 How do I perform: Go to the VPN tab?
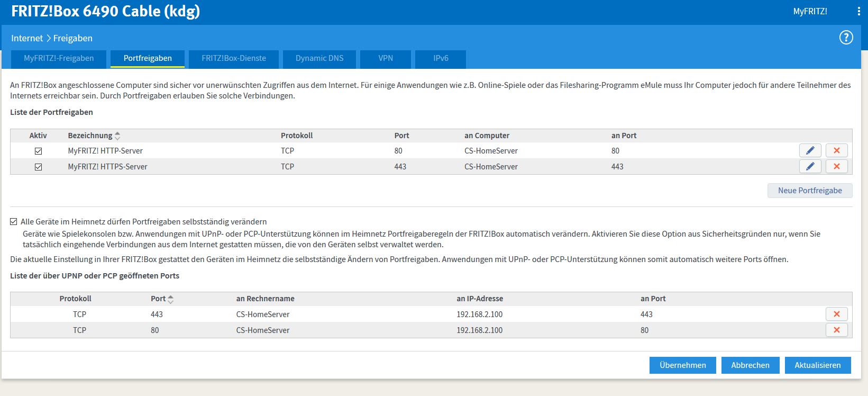click(386, 59)
